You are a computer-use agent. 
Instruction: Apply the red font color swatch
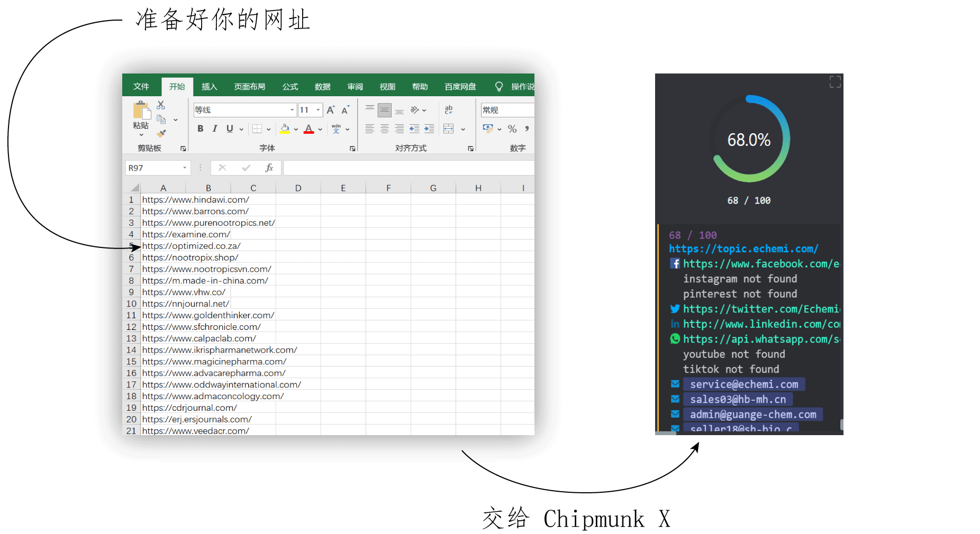[x=309, y=128]
